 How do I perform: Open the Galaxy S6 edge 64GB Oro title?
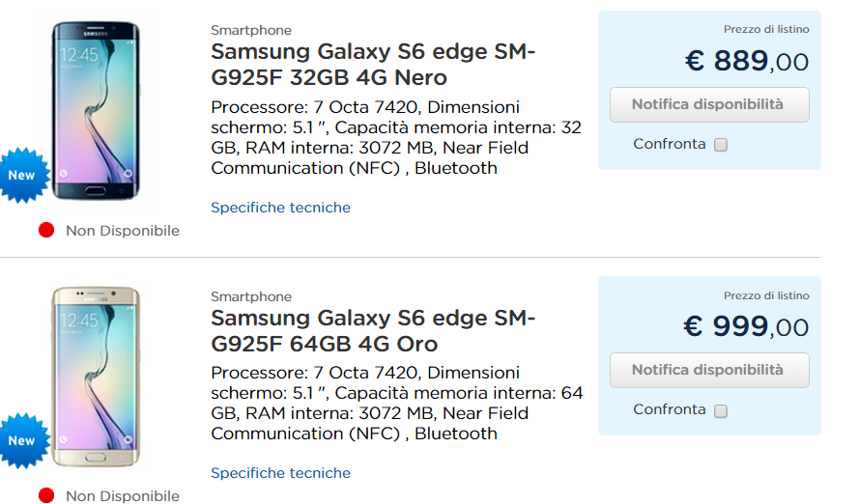pyautogui.click(x=372, y=330)
